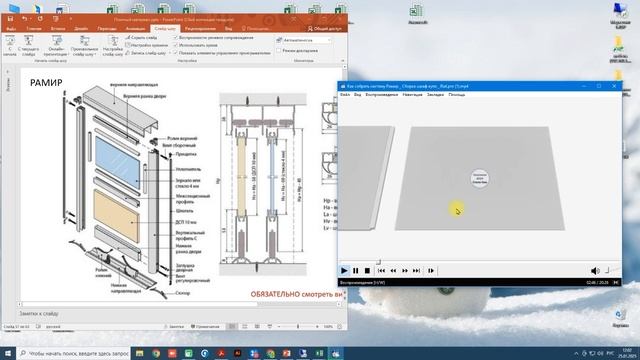Screen dimensions: 640x360
Task: Redo the action in PowerPoint toolbar
Action: [x=40, y=19]
